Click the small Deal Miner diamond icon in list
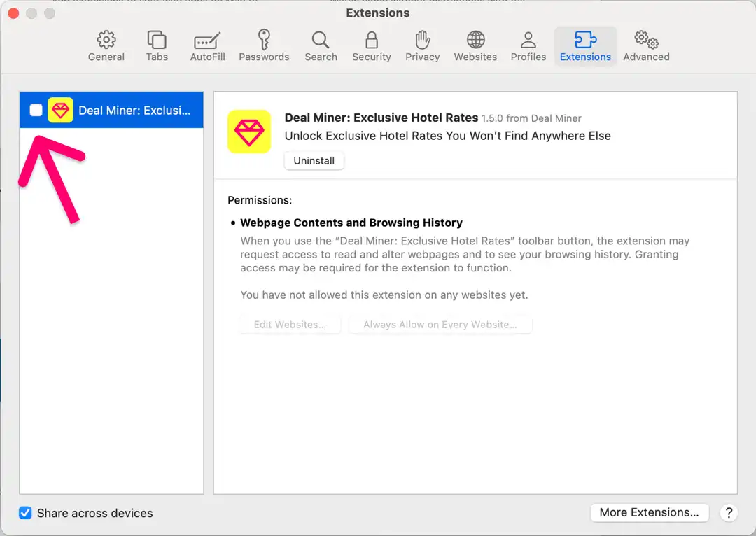Viewport: 756px width, 536px height. coord(60,110)
